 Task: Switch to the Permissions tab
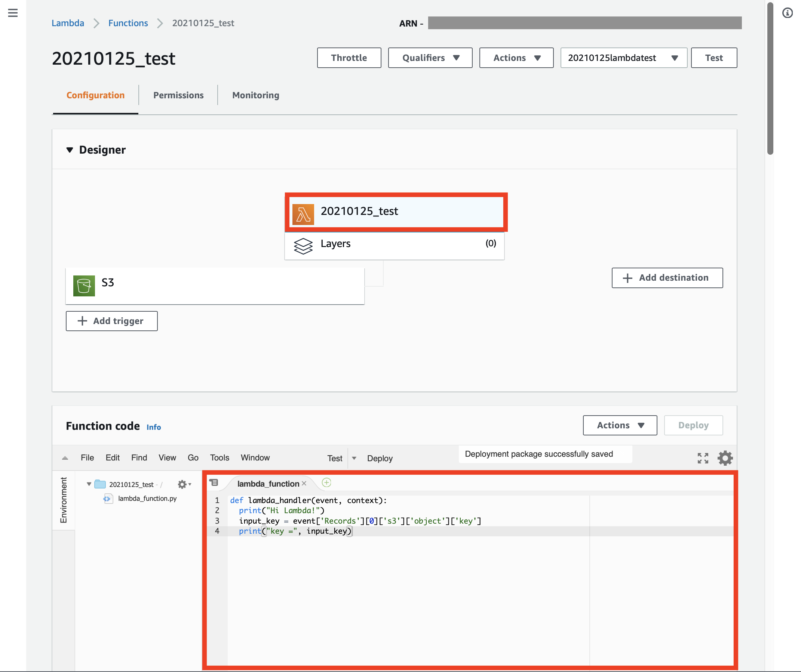(x=178, y=95)
